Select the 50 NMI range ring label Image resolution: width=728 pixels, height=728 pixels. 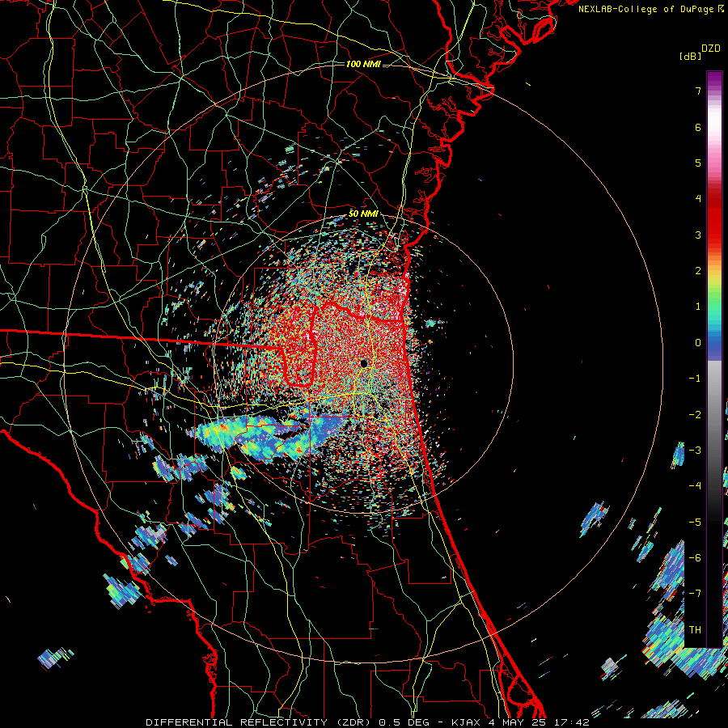[x=363, y=214]
